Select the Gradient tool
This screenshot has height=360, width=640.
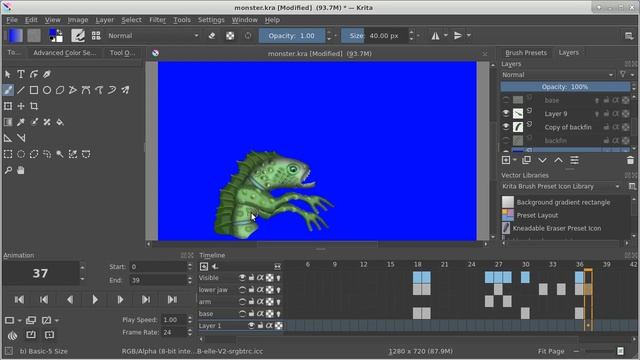8,122
